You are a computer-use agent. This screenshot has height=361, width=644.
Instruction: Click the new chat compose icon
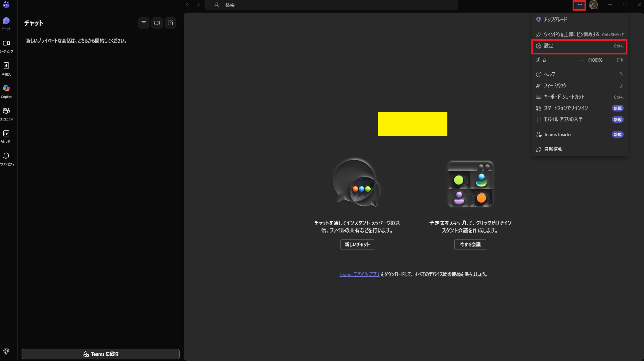point(170,23)
